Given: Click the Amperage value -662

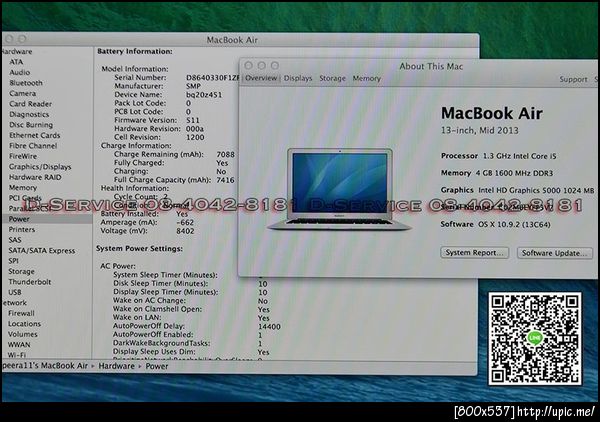Looking at the screenshot, I should (185, 222).
